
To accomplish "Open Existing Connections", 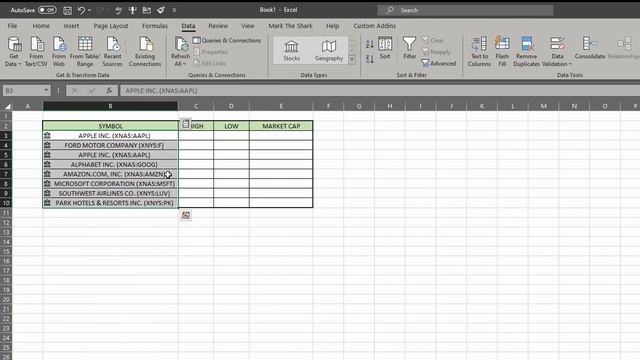I will [x=145, y=51].
